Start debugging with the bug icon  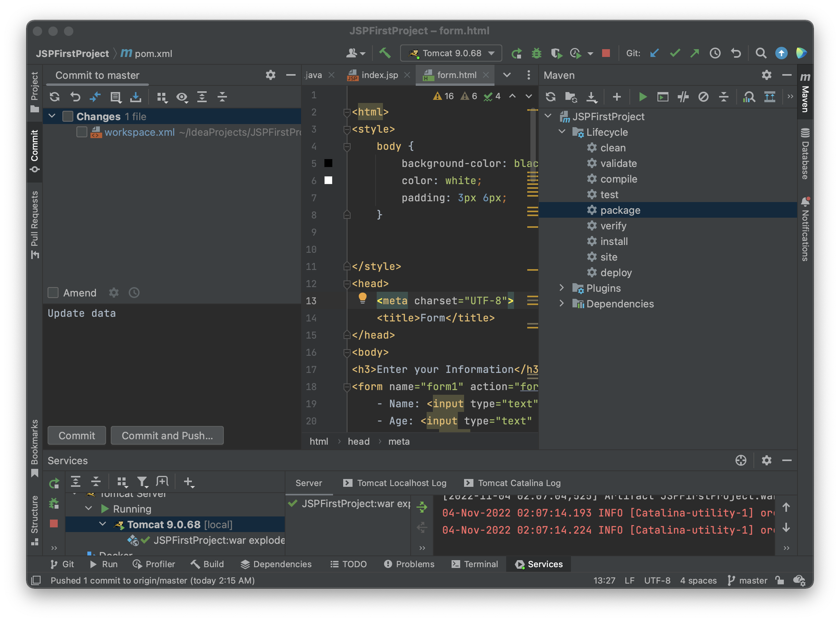[537, 53]
